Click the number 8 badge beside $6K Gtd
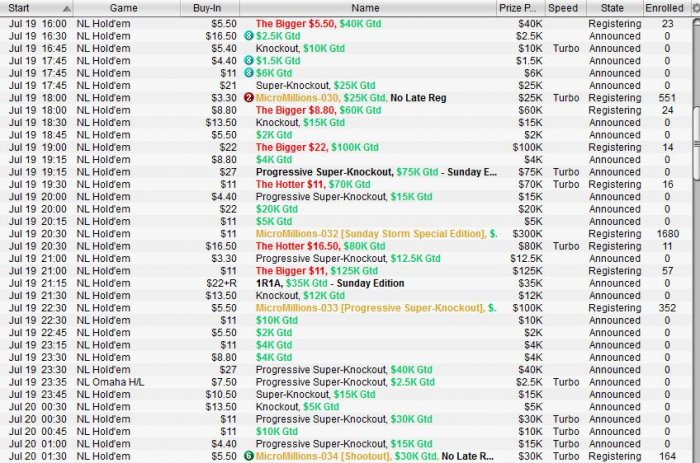 click(249, 73)
